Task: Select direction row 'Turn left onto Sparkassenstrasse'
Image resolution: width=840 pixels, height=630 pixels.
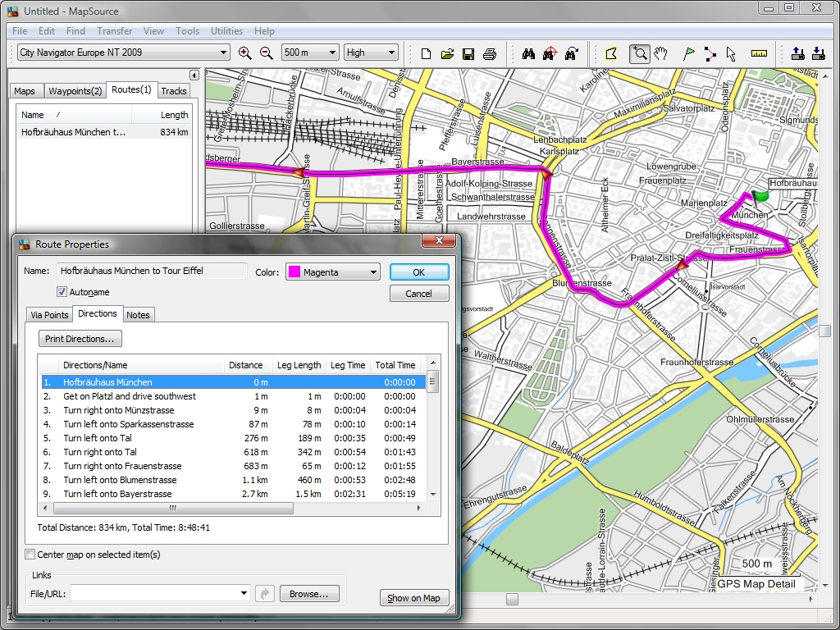Action: pos(234,424)
